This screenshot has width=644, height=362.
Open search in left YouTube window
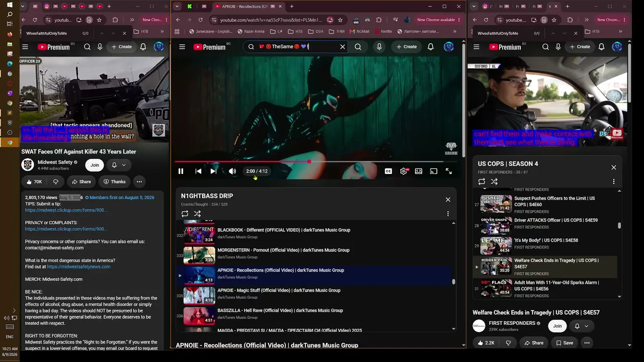87,47
